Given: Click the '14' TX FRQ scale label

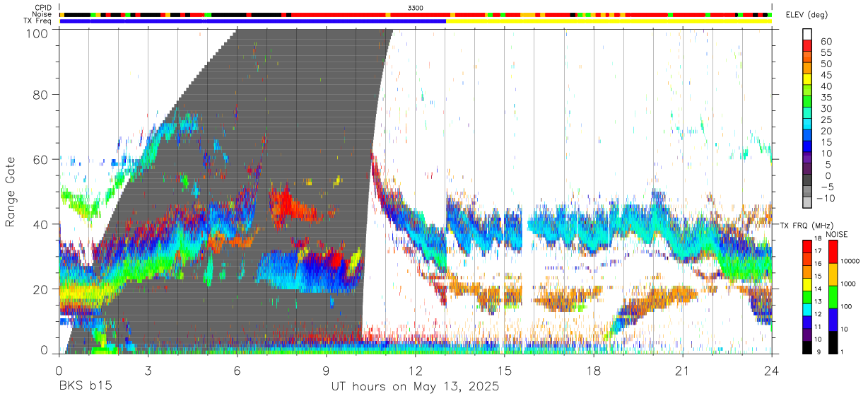Looking at the screenshot, I should click(x=817, y=289).
